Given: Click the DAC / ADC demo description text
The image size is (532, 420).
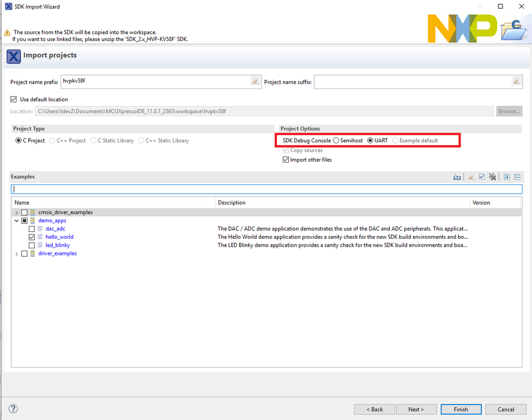Looking at the screenshot, I should coord(342,229).
